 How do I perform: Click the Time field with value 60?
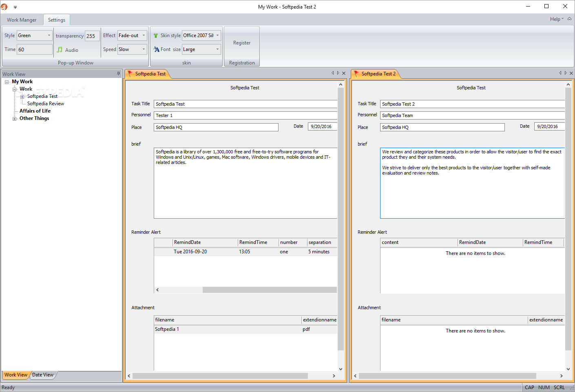pyautogui.click(x=35, y=49)
